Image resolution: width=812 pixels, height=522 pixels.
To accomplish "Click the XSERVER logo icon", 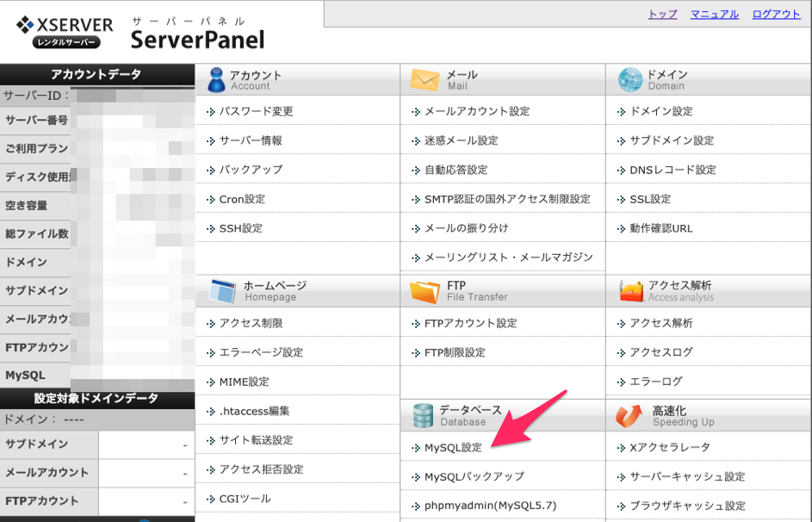I will coord(25,24).
